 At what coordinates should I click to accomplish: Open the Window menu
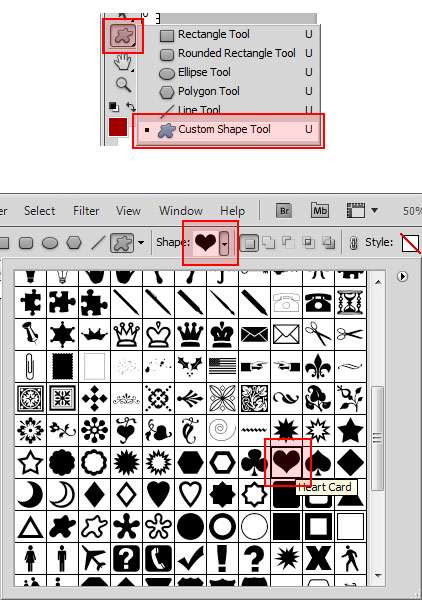click(x=181, y=211)
